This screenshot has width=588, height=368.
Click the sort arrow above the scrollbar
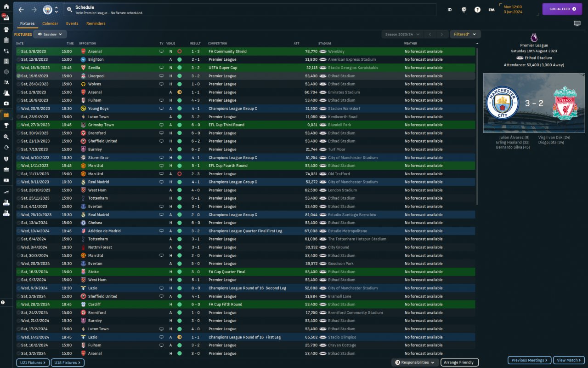coord(477,43)
